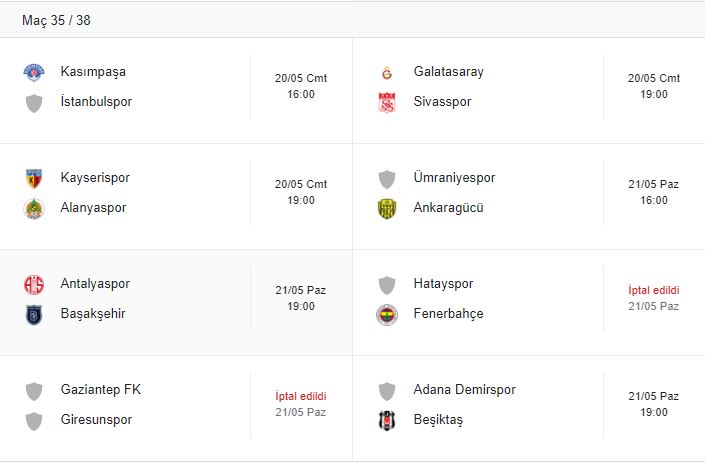Viewport: 705px width, 463px height.
Task: Click the Giresunspor team name
Action: coord(96,420)
